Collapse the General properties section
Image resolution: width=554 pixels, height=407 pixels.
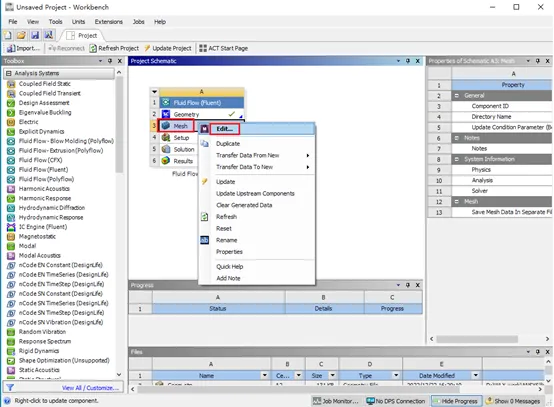coord(456,96)
